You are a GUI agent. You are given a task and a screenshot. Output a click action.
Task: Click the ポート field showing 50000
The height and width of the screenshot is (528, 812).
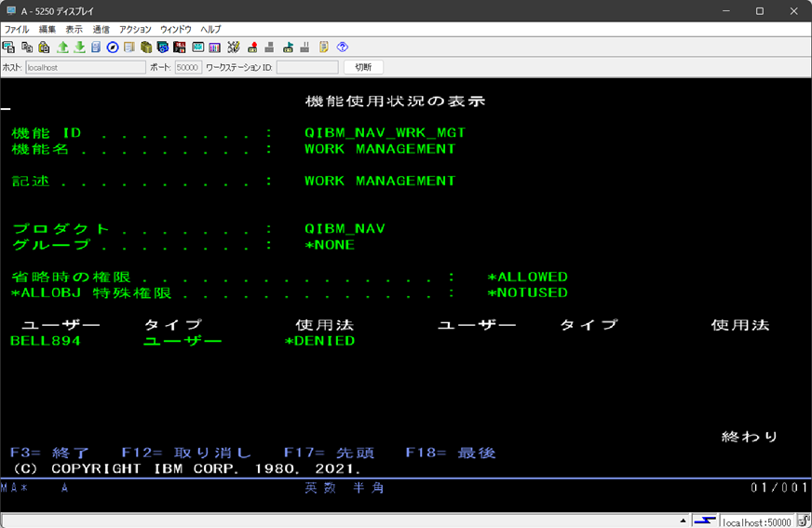point(188,67)
